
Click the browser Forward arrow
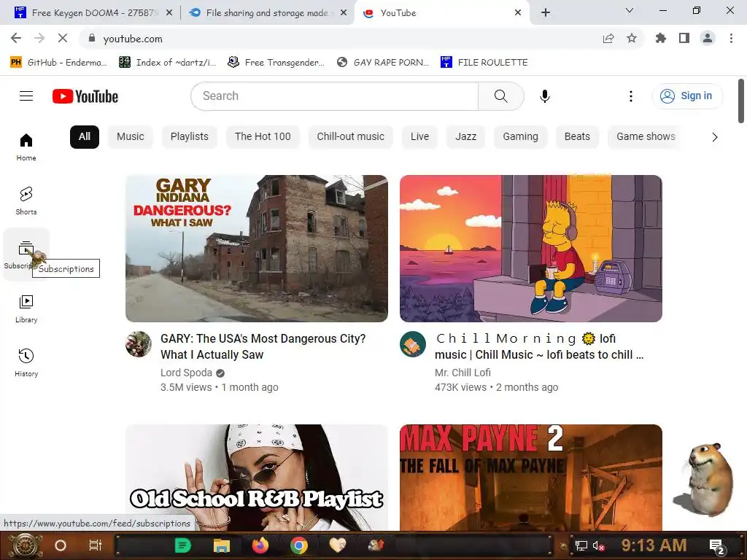pos(39,39)
